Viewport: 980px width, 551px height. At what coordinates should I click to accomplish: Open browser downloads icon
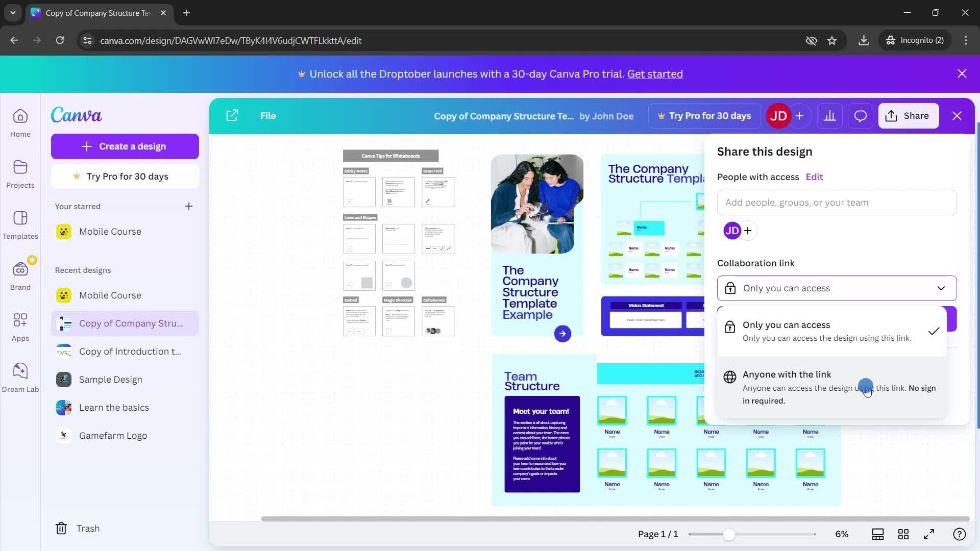coord(864,40)
